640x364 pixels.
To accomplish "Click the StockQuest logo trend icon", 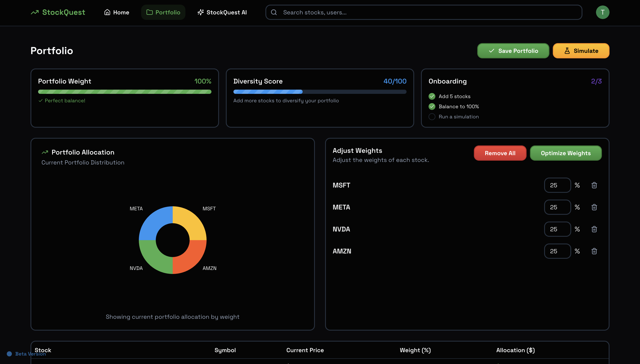I will (x=35, y=12).
